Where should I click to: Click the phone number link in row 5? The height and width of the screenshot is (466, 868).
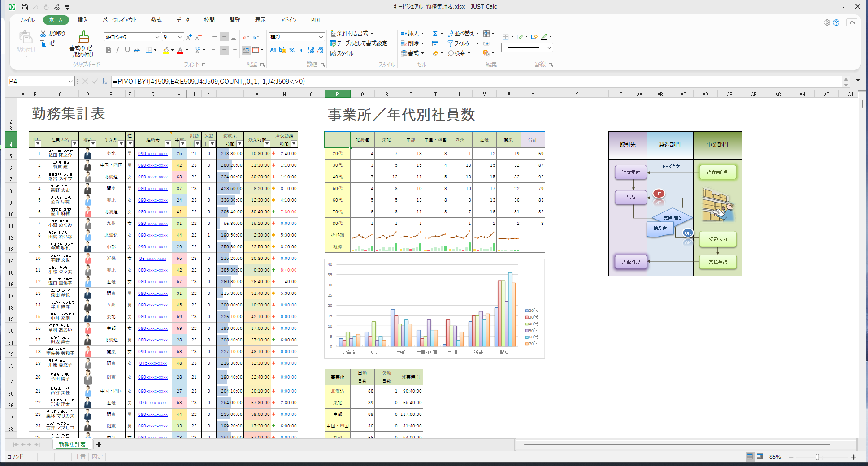(x=153, y=154)
